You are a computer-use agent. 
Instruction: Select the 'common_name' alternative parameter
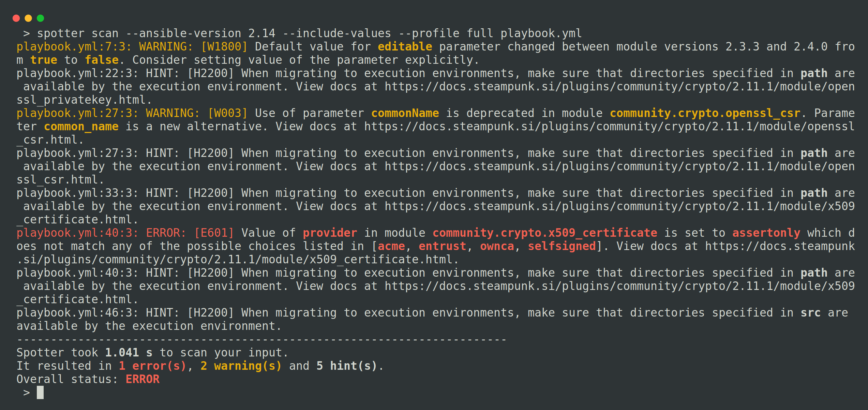tap(81, 127)
